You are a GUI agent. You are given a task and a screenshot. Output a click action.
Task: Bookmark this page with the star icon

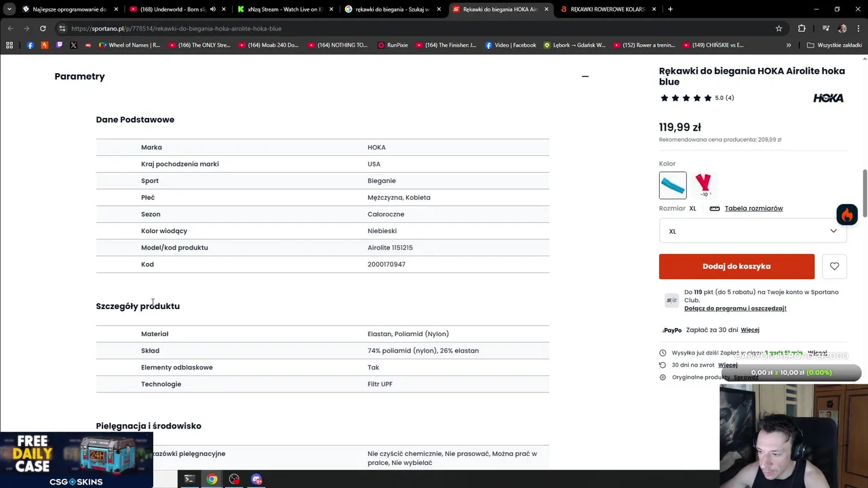click(778, 28)
